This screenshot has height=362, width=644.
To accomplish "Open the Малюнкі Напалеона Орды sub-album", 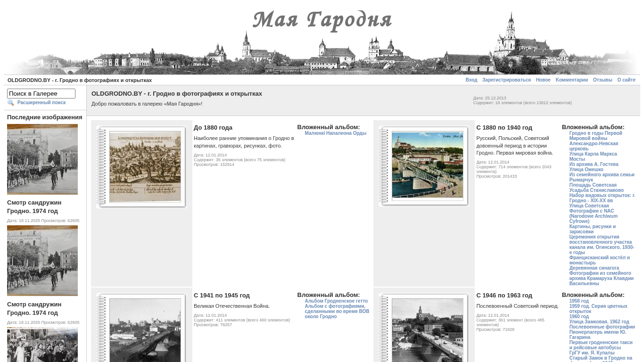I will click(335, 133).
